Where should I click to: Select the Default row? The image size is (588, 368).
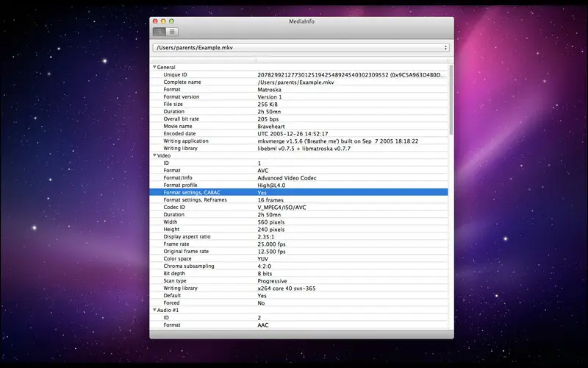point(298,296)
